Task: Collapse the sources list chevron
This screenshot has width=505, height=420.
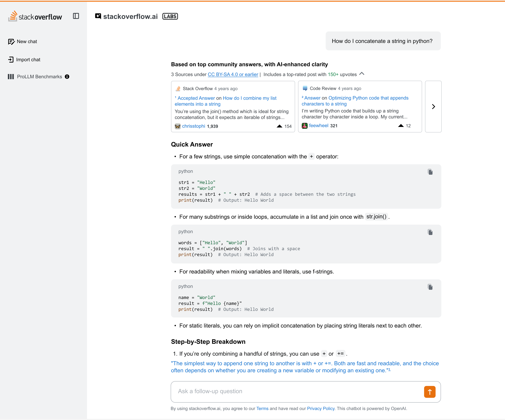Action: pyautogui.click(x=362, y=74)
